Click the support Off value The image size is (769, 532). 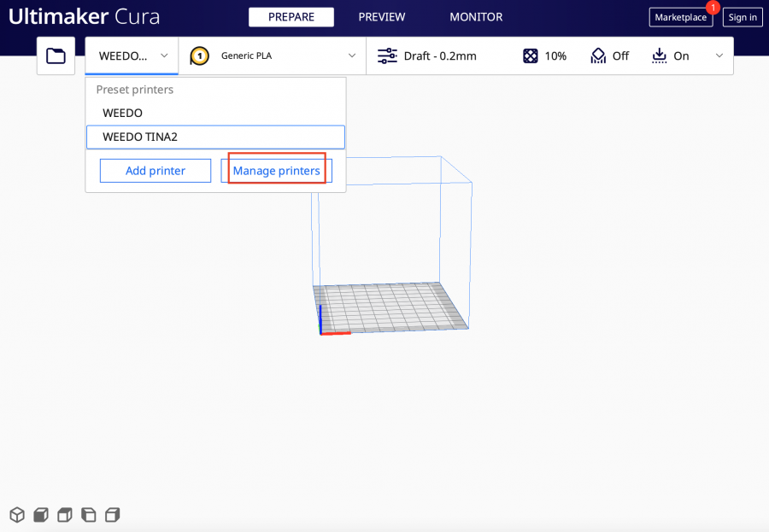tap(620, 56)
